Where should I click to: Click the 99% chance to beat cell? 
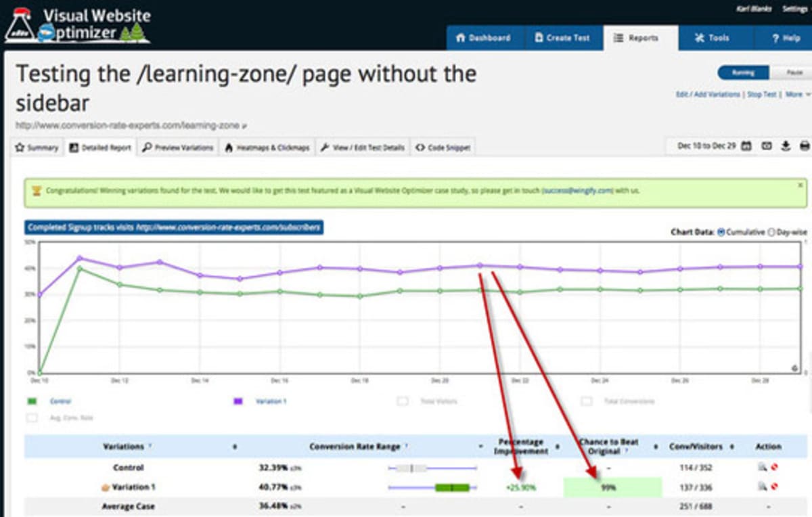point(612,487)
